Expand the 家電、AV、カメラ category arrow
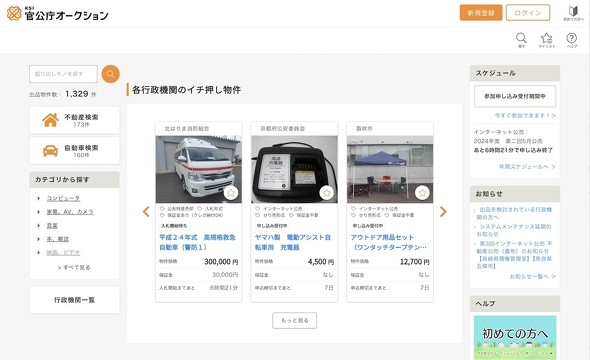 (x=39, y=212)
